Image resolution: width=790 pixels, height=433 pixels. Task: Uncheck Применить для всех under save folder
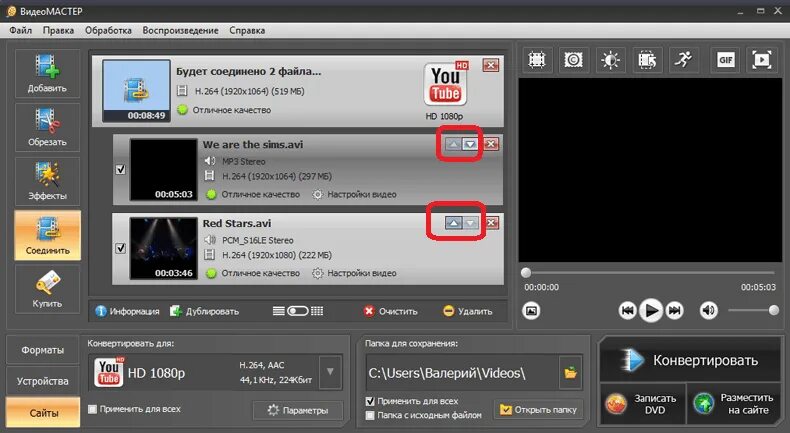point(370,401)
